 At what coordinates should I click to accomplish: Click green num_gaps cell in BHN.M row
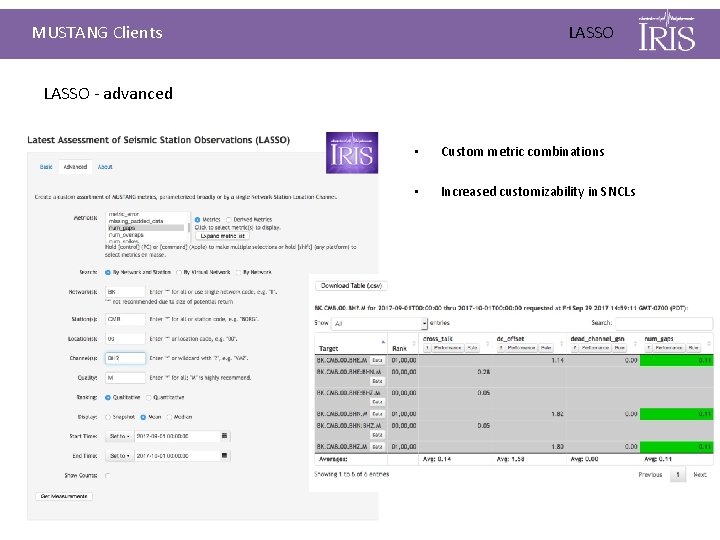coord(676,414)
